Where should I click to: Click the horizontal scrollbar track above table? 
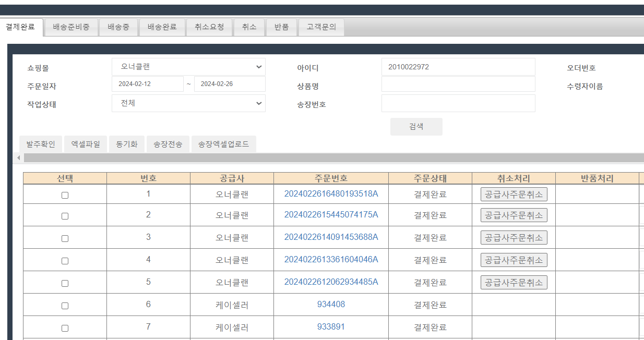point(334,157)
